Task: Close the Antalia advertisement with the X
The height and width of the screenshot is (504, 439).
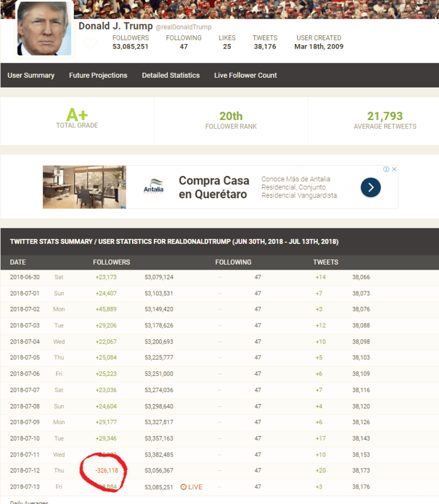Action: click(394, 169)
